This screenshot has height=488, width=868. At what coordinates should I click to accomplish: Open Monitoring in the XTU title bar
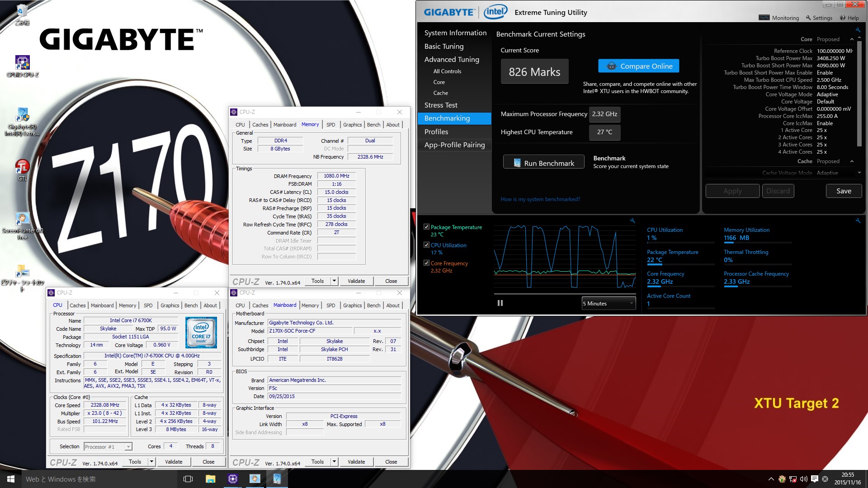779,18
